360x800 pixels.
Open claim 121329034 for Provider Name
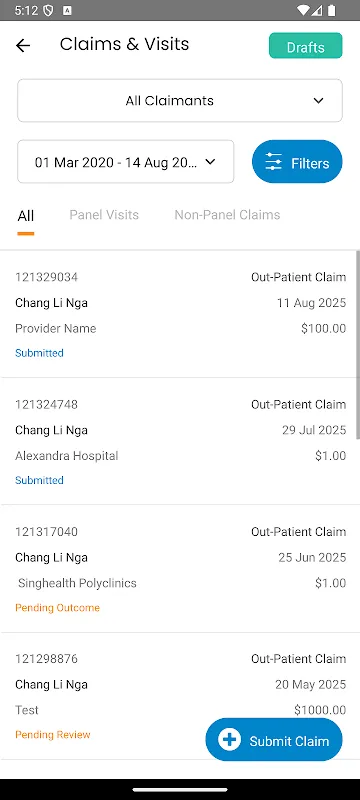(180, 314)
